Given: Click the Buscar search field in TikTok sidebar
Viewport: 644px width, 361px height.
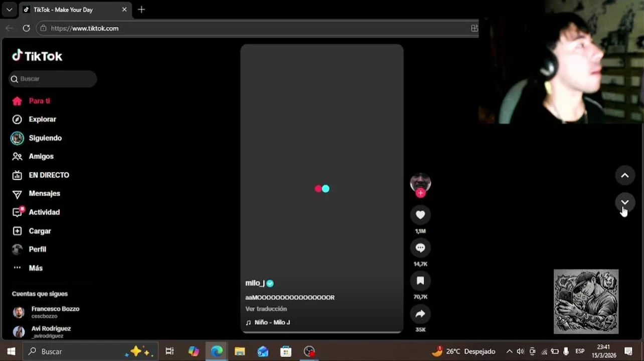Looking at the screenshot, I should pyautogui.click(x=53, y=79).
